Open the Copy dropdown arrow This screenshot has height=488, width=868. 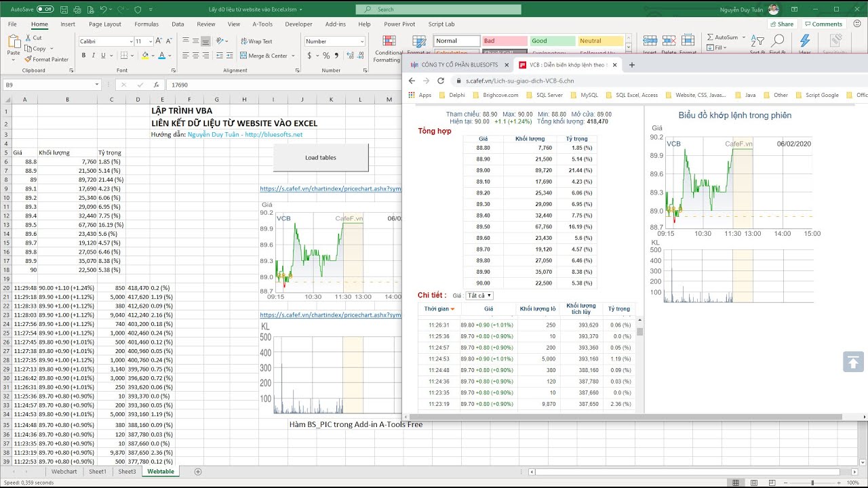[50, 49]
